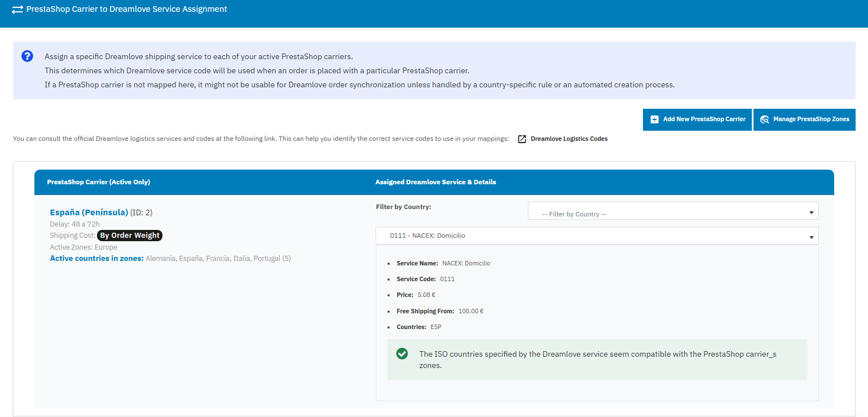This screenshot has height=417, width=868.
Task: Click the blue question mark help icon
Action: click(x=27, y=56)
